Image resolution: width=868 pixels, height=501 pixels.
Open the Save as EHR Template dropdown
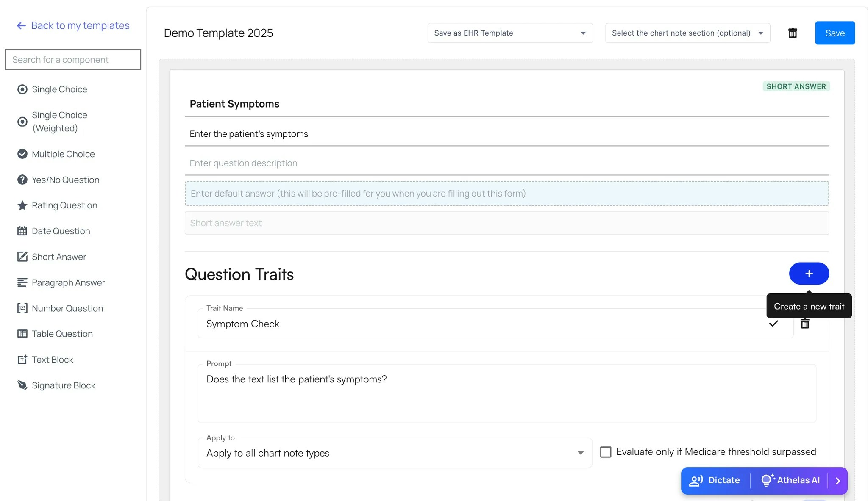(x=509, y=33)
